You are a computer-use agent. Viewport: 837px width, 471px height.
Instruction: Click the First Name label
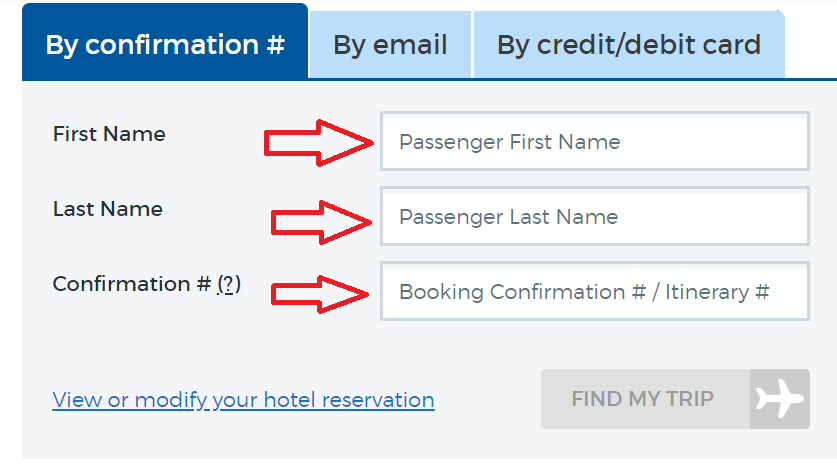109,134
